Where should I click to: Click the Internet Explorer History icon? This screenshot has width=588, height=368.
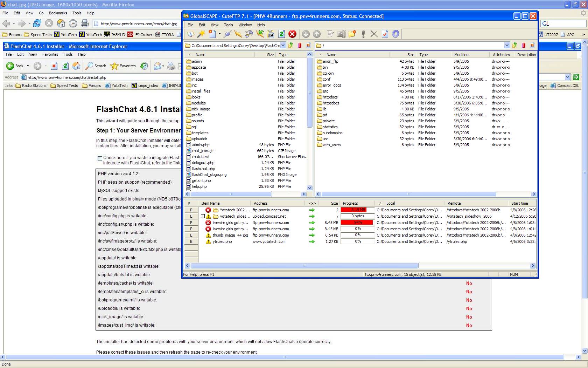[x=144, y=66]
